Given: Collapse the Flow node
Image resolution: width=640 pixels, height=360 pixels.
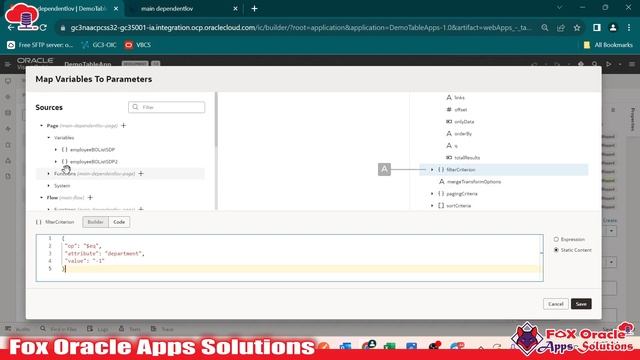Looking at the screenshot, I should 41,198.
